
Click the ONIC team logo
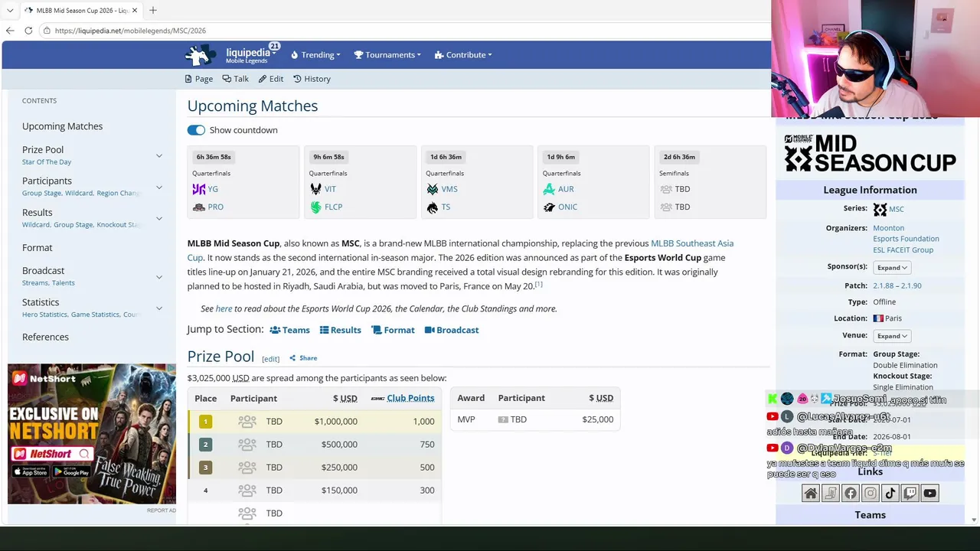[x=549, y=207]
